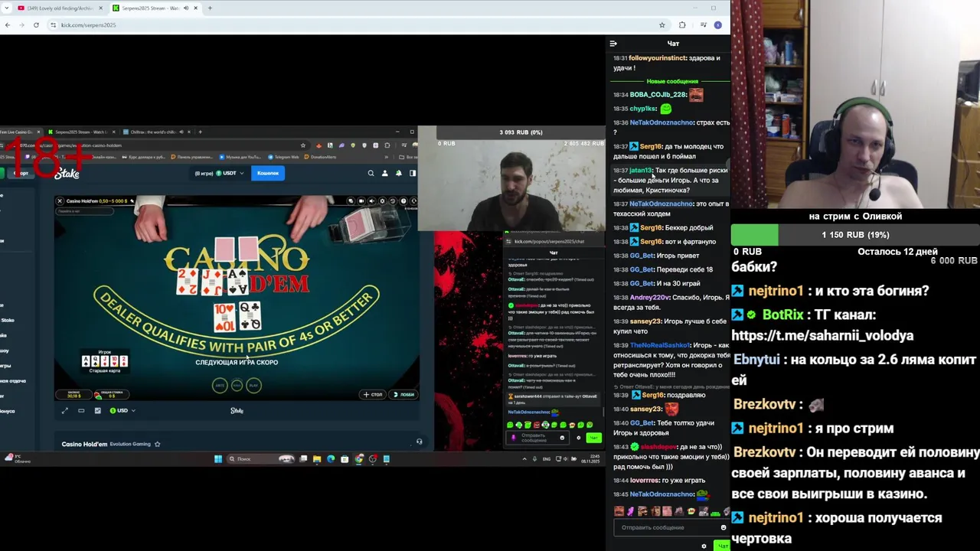Open DonationAlerts bookmark
This screenshot has height=551, width=980.
(320, 157)
